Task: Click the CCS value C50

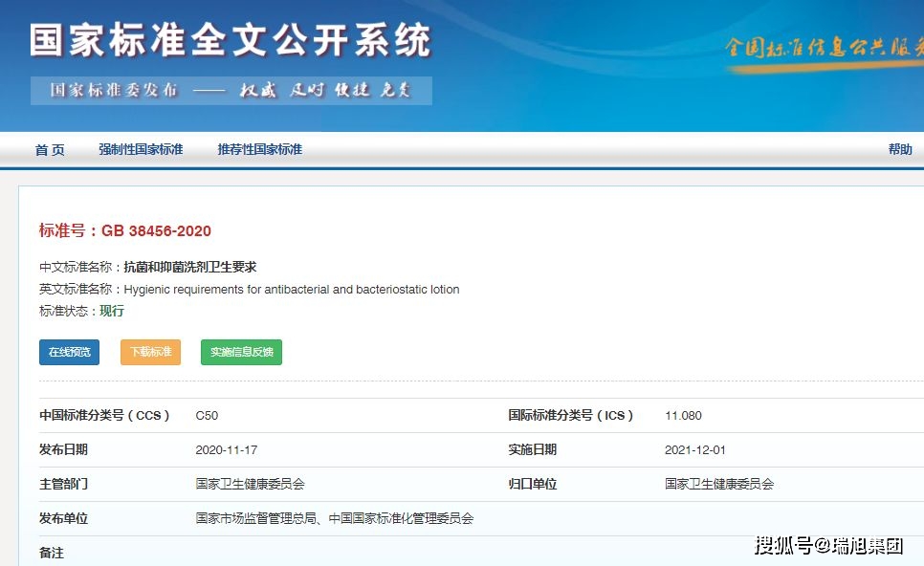Action: coord(207,415)
